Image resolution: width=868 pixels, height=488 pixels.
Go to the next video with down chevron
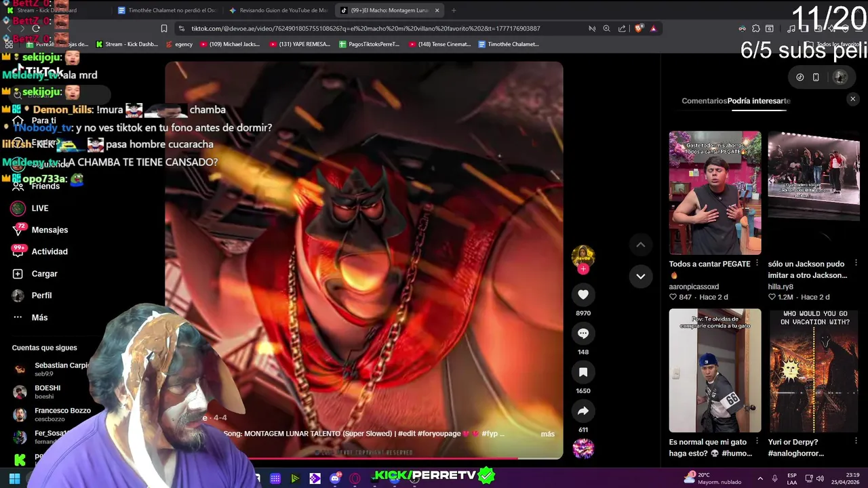[x=640, y=276]
